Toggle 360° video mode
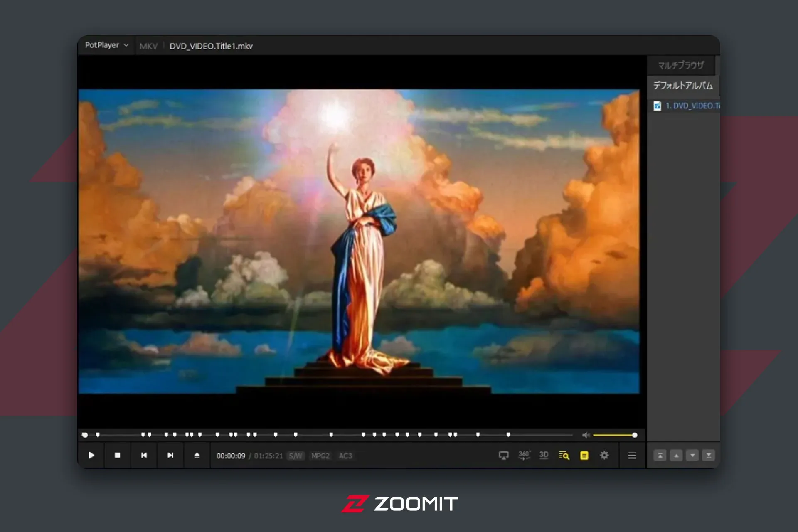 pyautogui.click(x=524, y=455)
